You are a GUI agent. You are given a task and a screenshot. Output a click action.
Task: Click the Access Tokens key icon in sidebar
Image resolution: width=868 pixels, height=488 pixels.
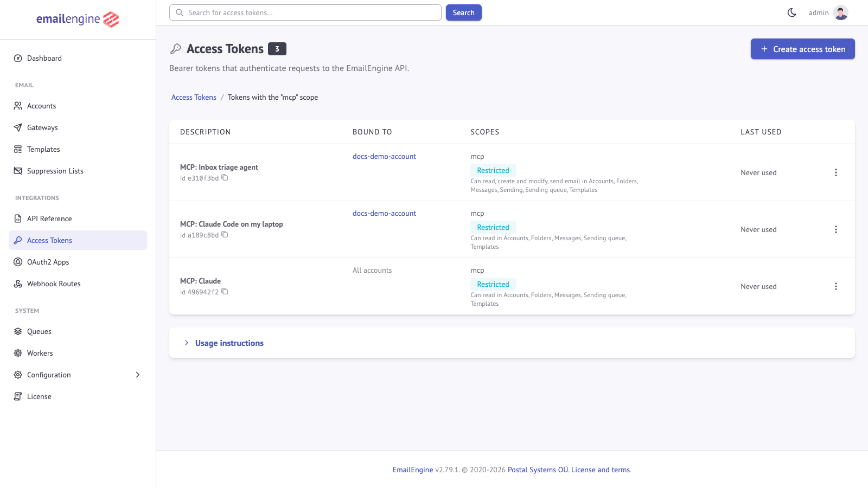(x=18, y=240)
